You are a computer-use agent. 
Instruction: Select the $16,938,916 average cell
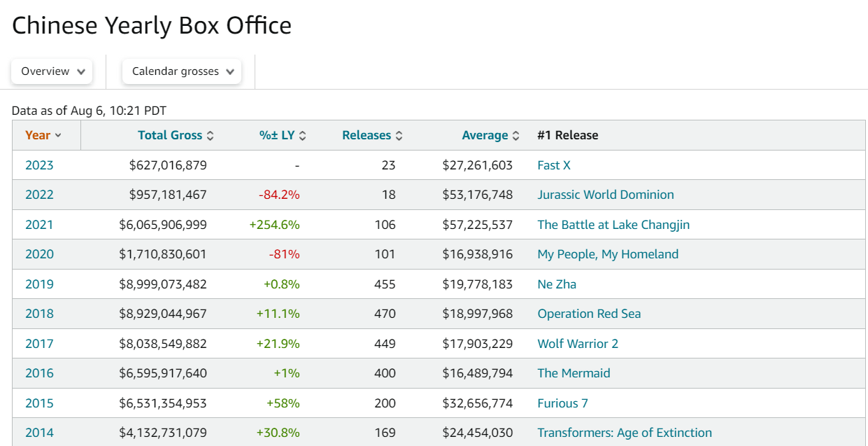478,254
